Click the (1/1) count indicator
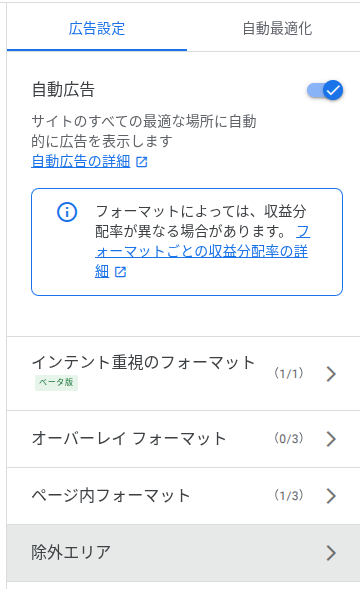360x589 pixels. (x=289, y=373)
